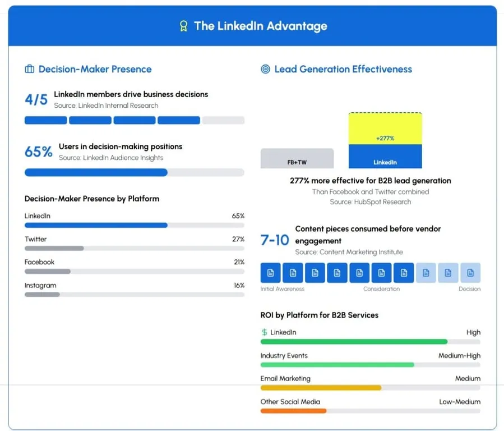Click the briefcase icon beside Decision-Maker Presence

click(x=29, y=68)
